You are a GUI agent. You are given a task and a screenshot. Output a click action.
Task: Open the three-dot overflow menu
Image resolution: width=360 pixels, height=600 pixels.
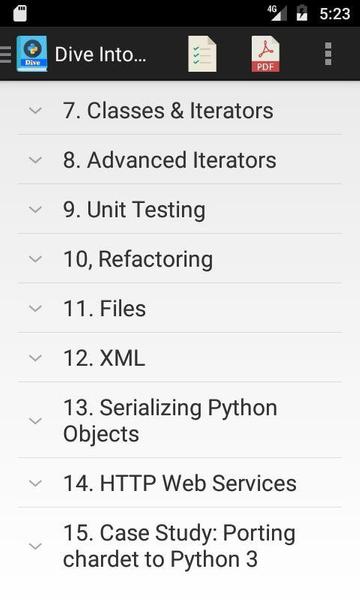328,54
